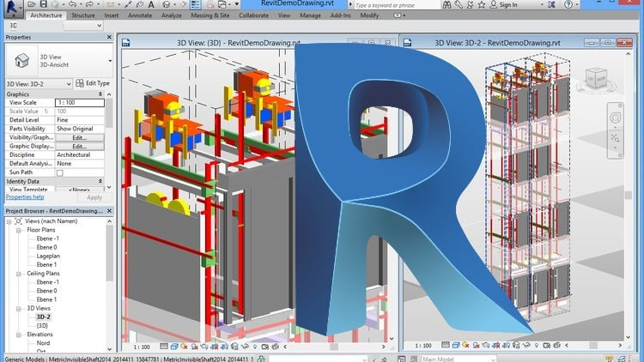
Task: Select the Tag by Category icon
Action: point(140,4)
